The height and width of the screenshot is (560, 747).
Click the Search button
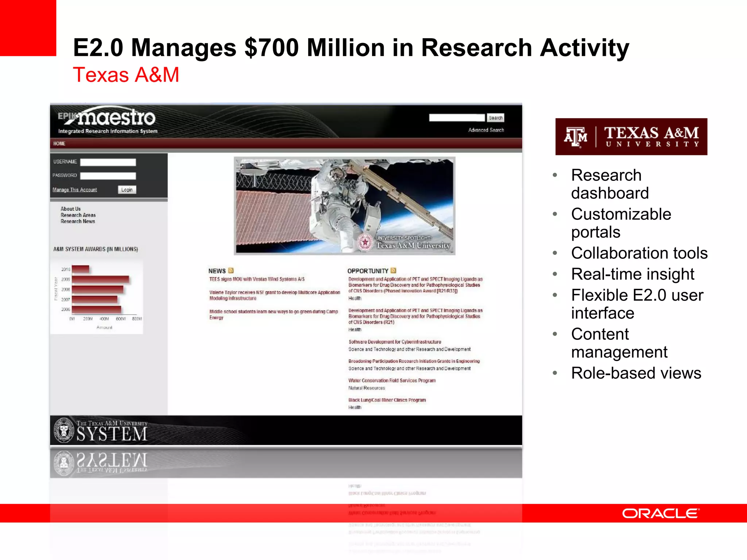pos(496,118)
